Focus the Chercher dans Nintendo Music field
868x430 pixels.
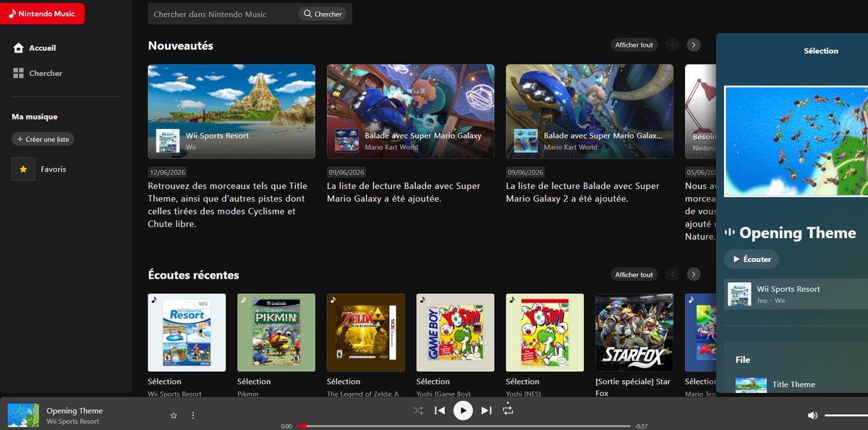(x=223, y=14)
